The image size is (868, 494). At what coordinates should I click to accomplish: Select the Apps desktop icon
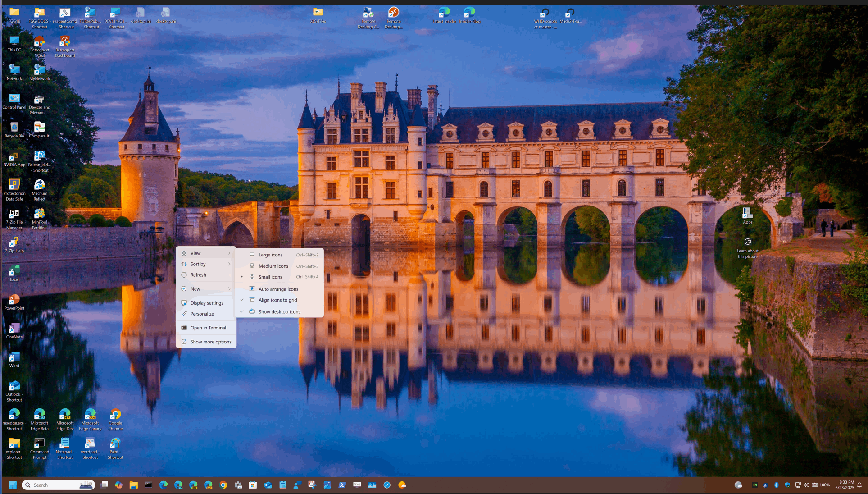[748, 216]
